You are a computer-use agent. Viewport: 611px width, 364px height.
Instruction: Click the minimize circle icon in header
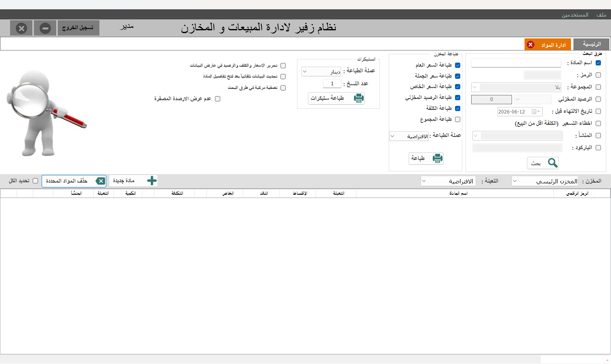[x=45, y=28]
